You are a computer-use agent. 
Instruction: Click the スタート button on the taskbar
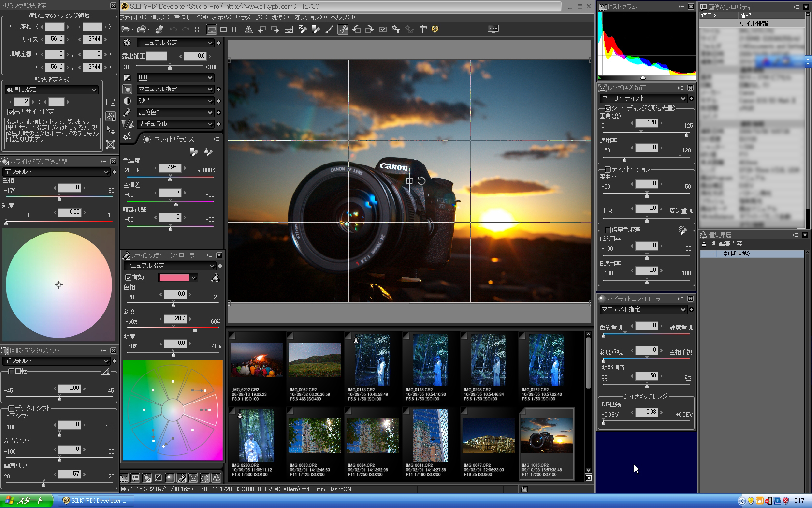tap(27, 501)
